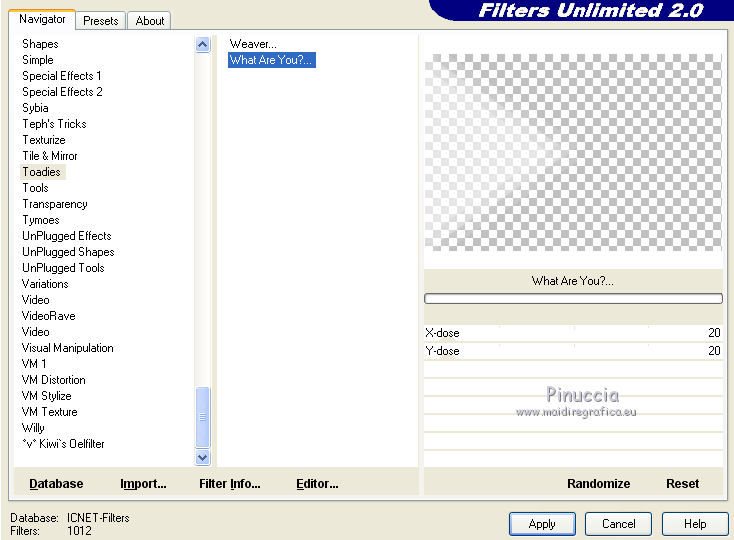Open the Editor... button

[x=317, y=483]
